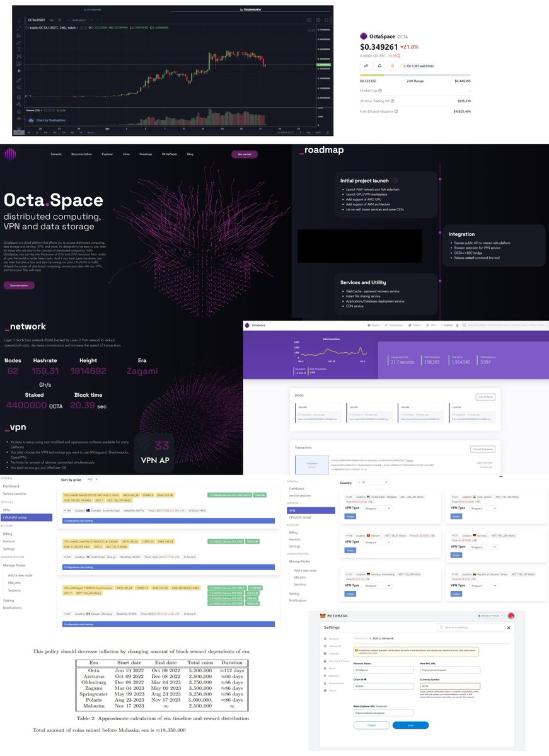Open Console in the website navigation
549x756 pixels.
click(x=55, y=154)
